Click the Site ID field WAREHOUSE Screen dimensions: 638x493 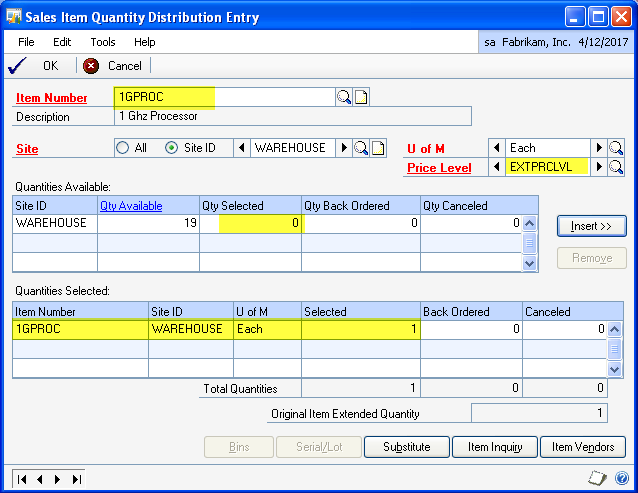point(293,148)
